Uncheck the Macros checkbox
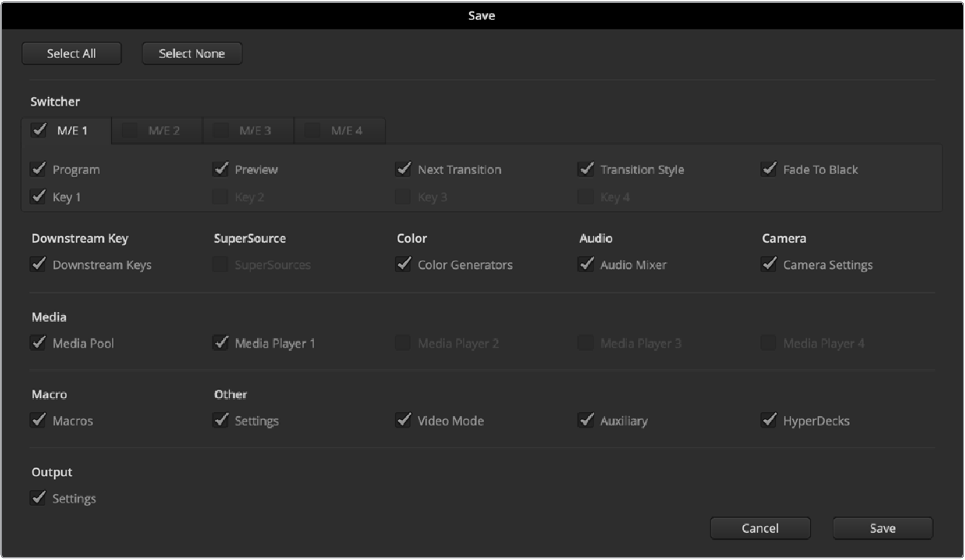 point(38,420)
